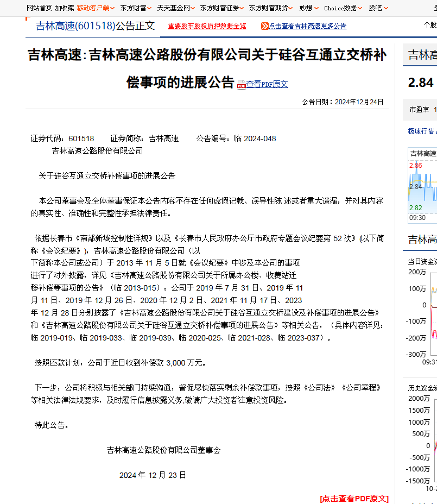Viewport: 437px width, 504px height.
Task: Open 重要股东股权质押数据全览 link
Action: click(207, 26)
